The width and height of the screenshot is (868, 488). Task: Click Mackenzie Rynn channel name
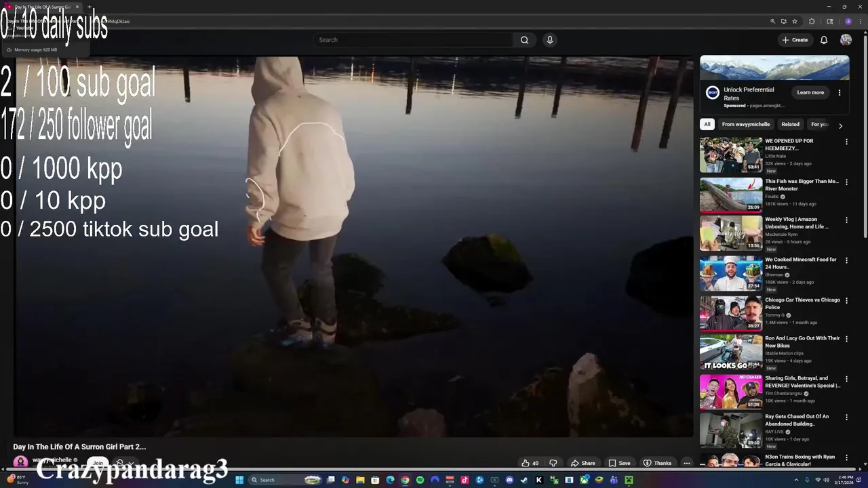(x=781, y=235)
